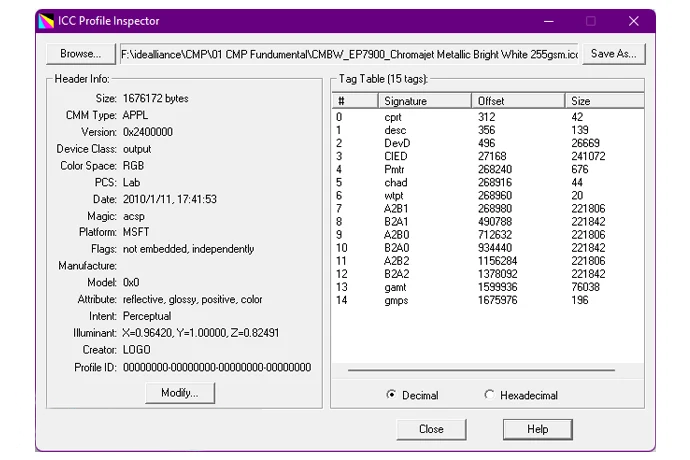The image size is (690, 460).
Task: Click the Browse... button
Action: pyautogui.click(x=81, y=54)
